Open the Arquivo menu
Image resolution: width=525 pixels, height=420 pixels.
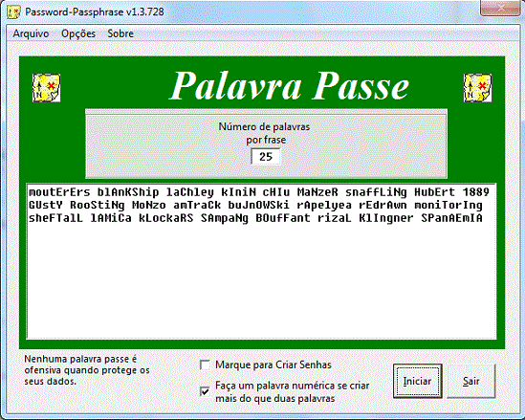(x=31, y=33)
